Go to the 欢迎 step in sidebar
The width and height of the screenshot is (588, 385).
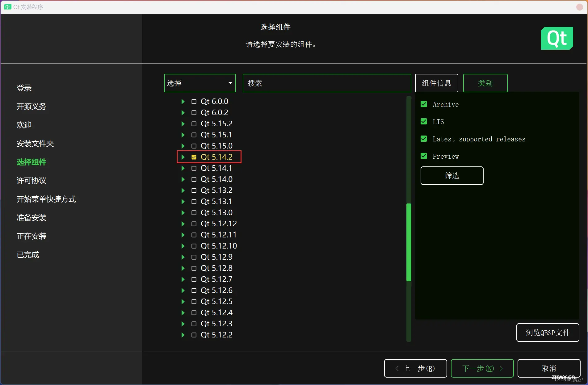point(24,125)
